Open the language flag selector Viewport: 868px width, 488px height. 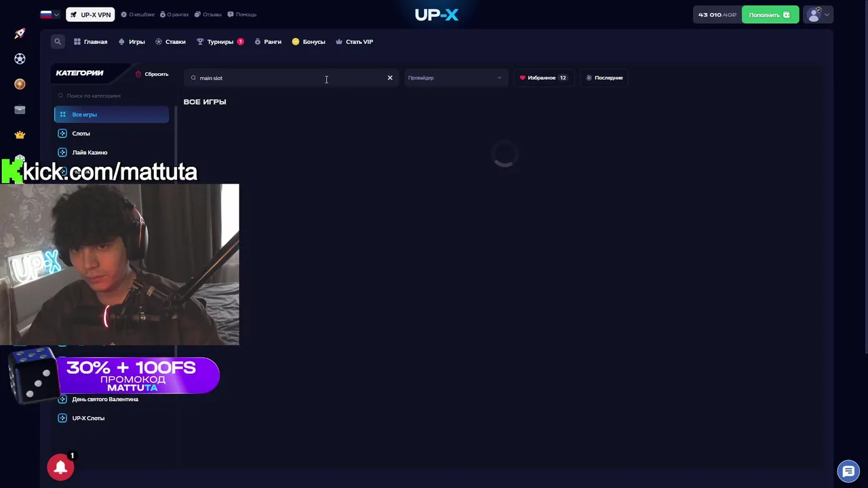point(50,14)
